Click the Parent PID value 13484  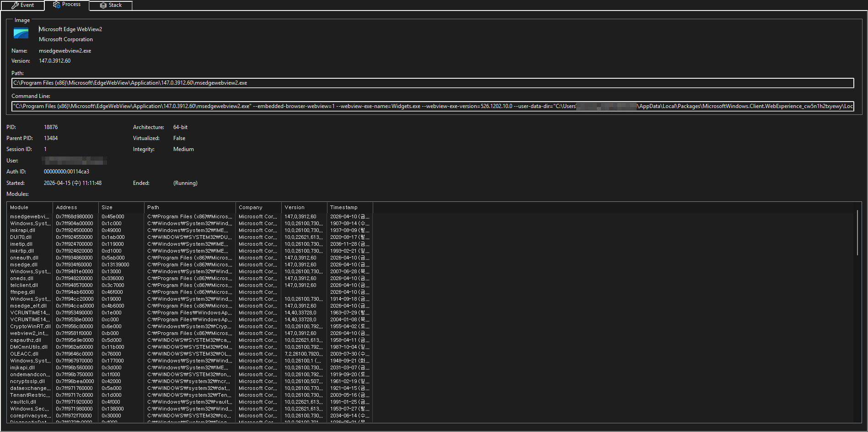[51, 138]
